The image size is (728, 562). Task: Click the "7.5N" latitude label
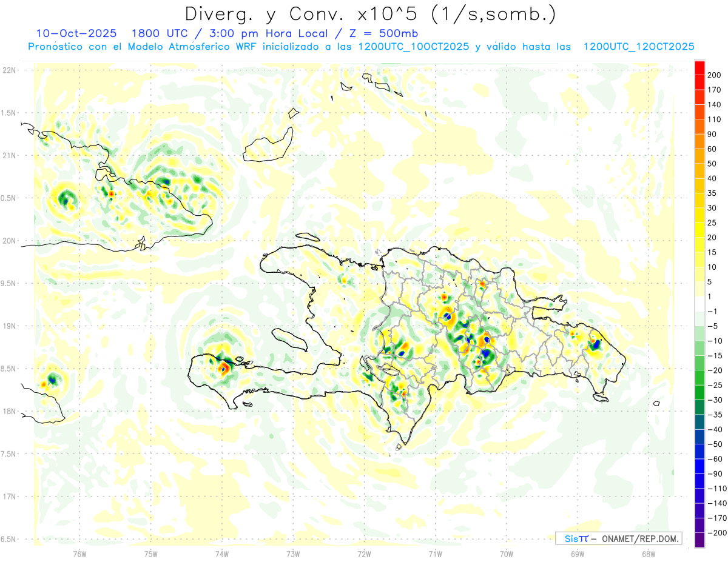[9, 454]
